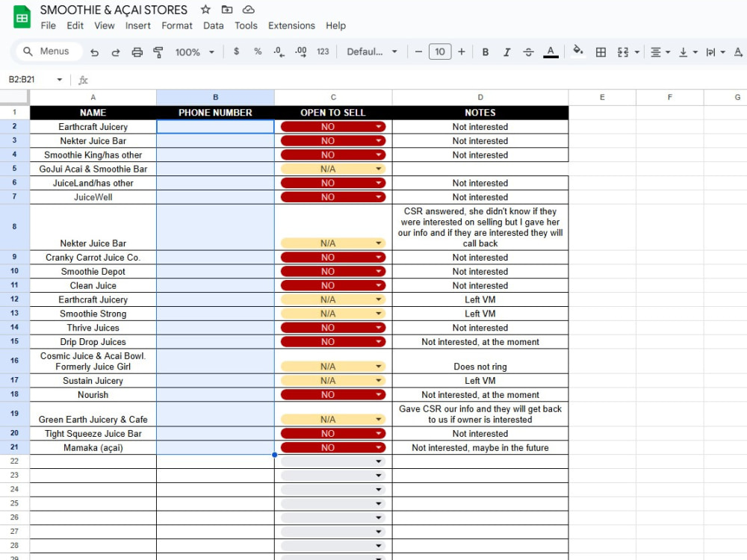This screenshot has width=747, height=560.
Task: Format selection as percent
Action: [258, 52]
